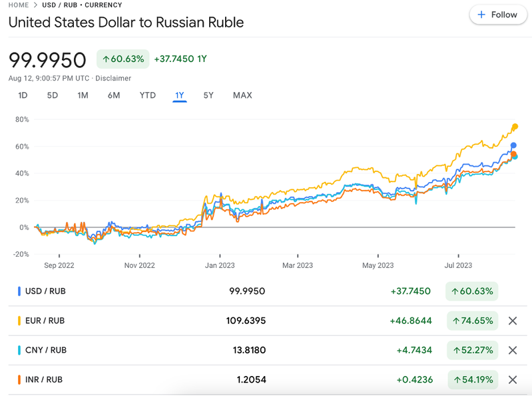The height and width of the screenshot is (396, 532).
Task: Click the orange INR / RUB endpoint dot on chart
Action: tap(513, 154)
